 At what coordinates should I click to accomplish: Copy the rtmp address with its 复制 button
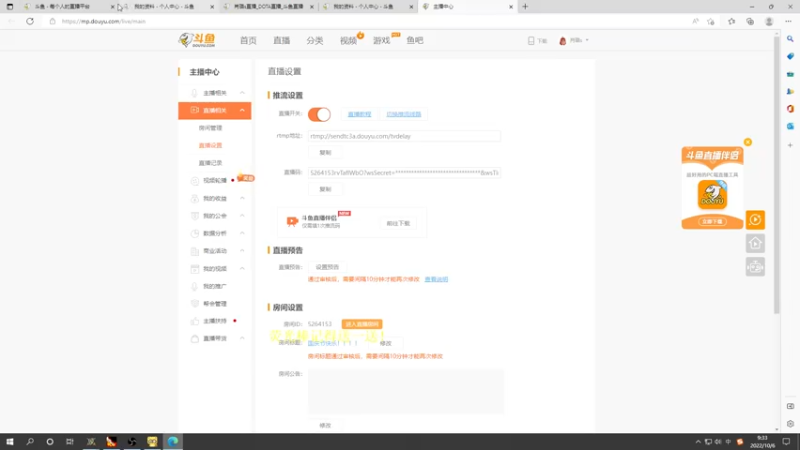pos(325,153)
